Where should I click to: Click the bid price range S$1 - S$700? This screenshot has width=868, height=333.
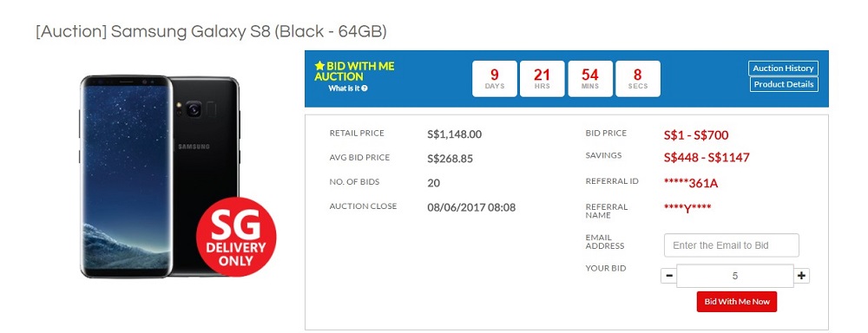point(696,135)
